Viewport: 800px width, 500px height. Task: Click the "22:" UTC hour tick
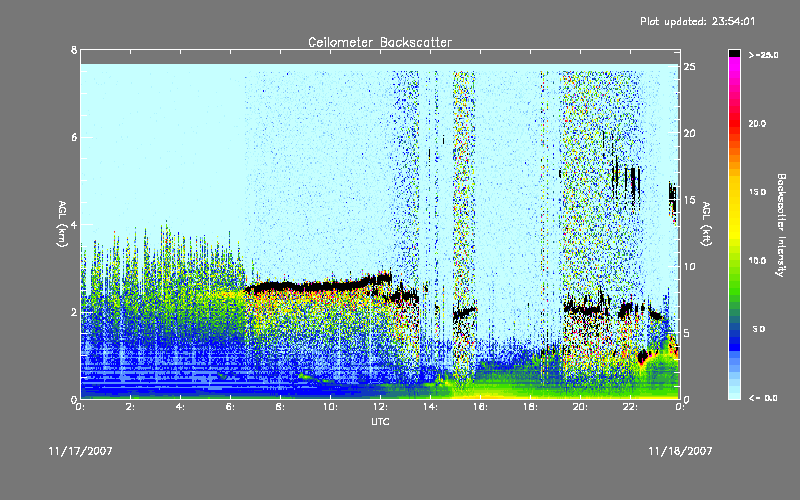click(x=630, y=407)
